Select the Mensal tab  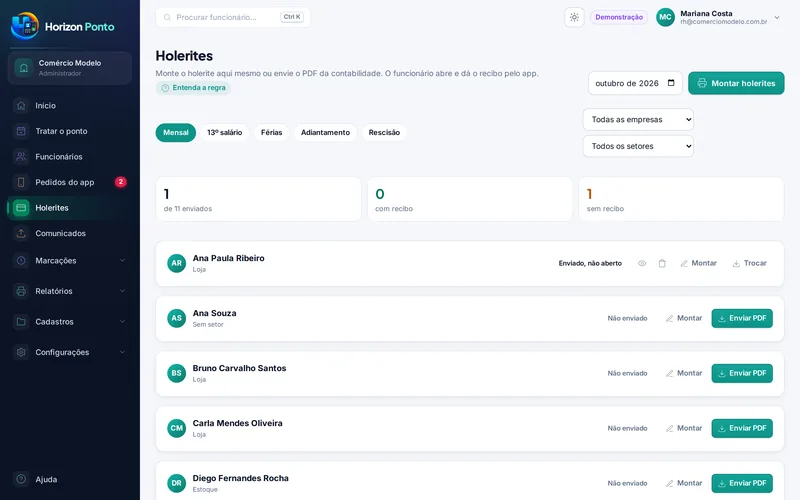[176, 133]
